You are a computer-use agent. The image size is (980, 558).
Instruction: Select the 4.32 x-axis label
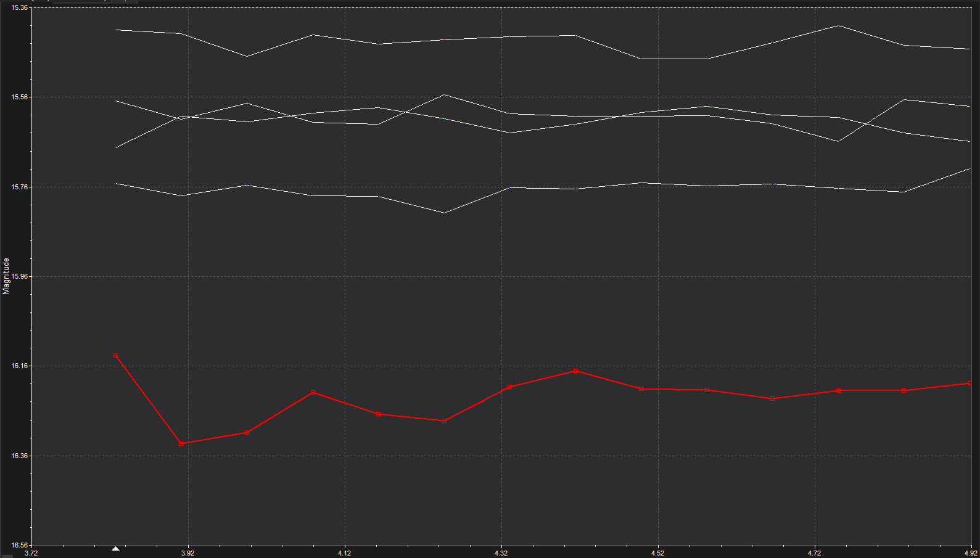[x=501, y=553]
